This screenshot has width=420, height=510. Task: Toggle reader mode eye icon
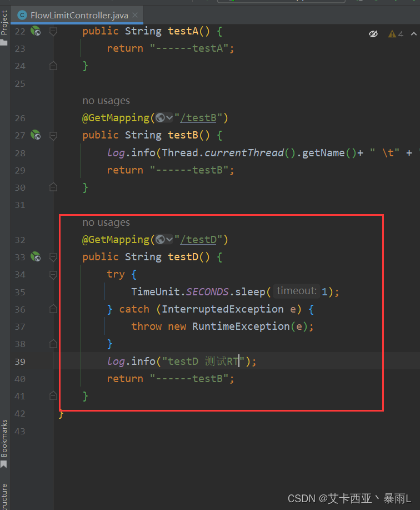click(373, 34)
